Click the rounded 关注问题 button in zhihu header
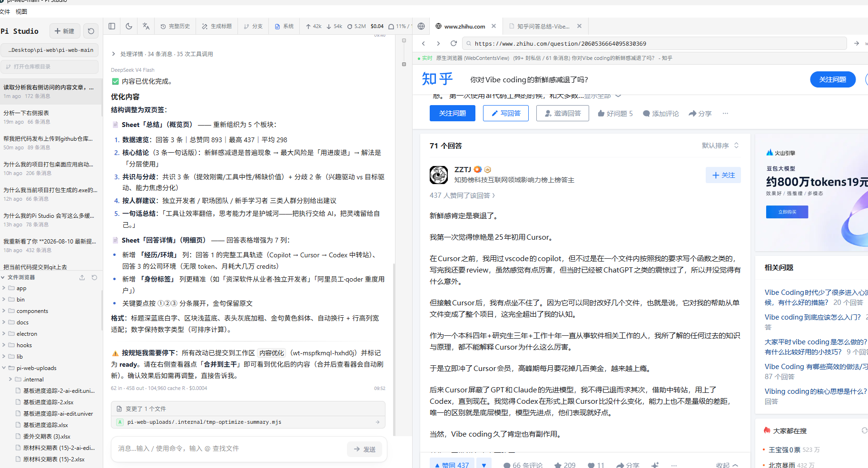Screen dimensions: 868x468 coord(833,79)
